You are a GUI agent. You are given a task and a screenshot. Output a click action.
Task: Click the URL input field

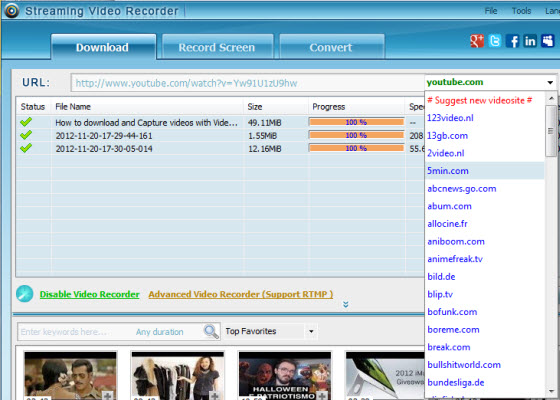(248, 83)
